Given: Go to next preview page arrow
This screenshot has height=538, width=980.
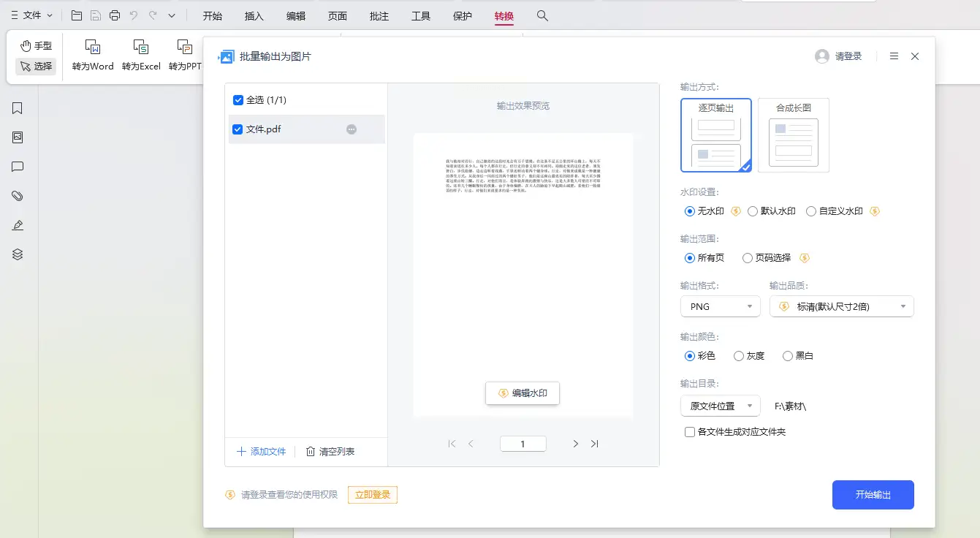Looking at the screenshot, I should [x=575, y=444].
